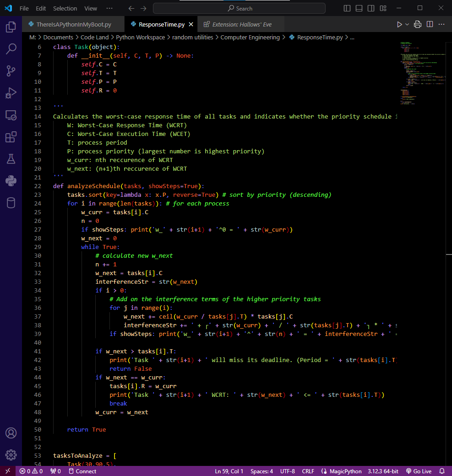Open the breadcrumb symbol ellipsis

[352, 38]
